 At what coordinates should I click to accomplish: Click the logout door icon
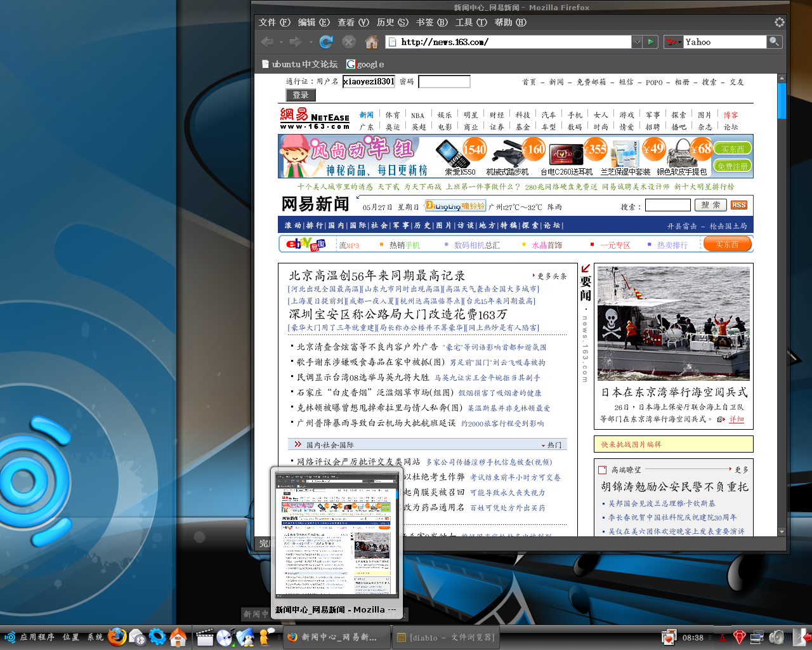coord(802,637)
